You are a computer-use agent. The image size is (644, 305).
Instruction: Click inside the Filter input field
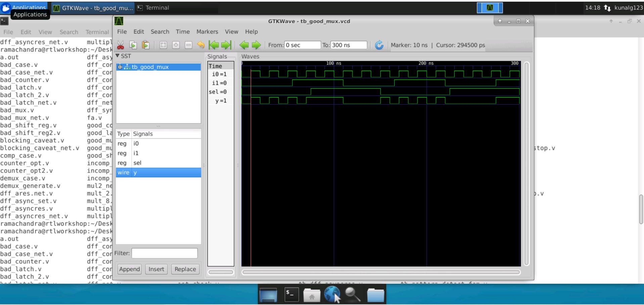click(x=164, y=253)
